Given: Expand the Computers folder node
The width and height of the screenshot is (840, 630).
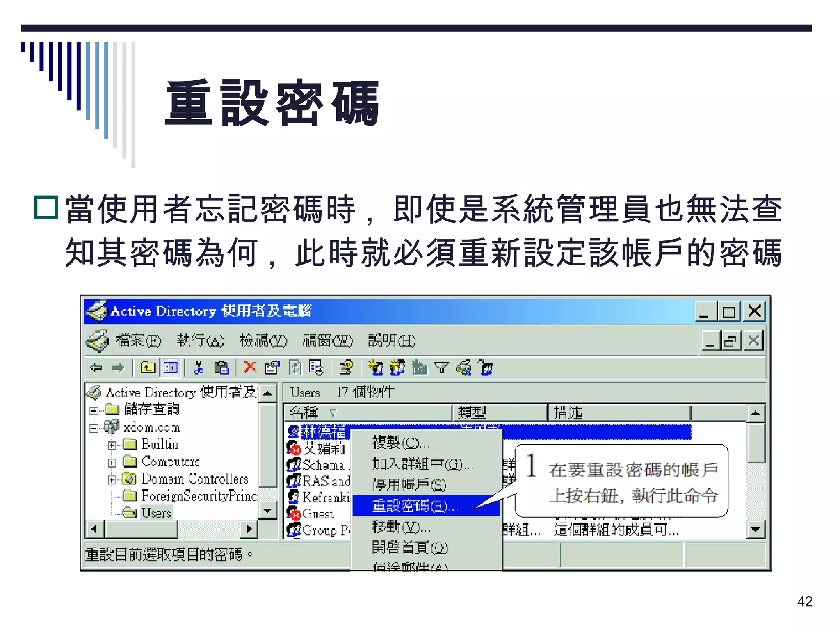Looking at the screenshot, I should coord(112,463).
